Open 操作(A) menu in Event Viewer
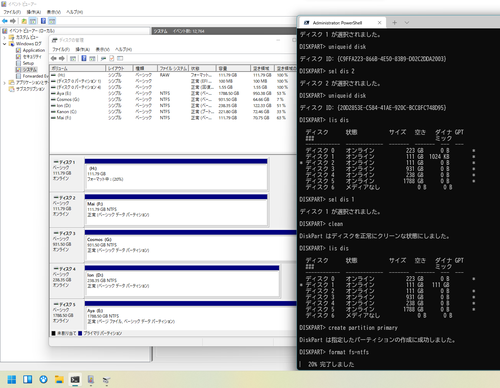500x388 pixels. click(x=34, y=12)
